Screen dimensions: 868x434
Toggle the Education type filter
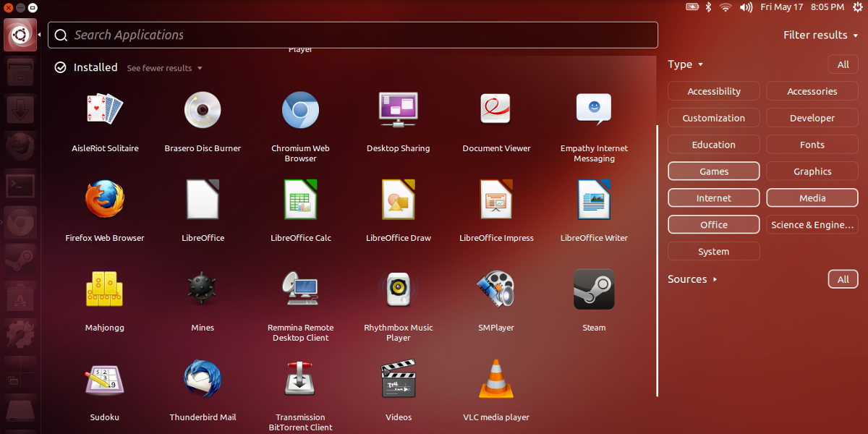pos(714,145)
